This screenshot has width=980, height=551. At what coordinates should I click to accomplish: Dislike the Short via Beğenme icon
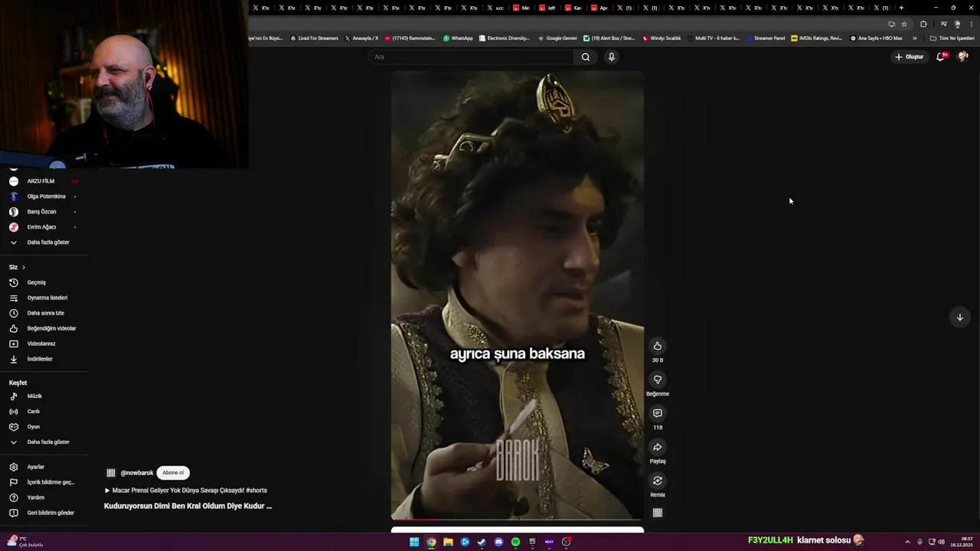coord(657,380)
